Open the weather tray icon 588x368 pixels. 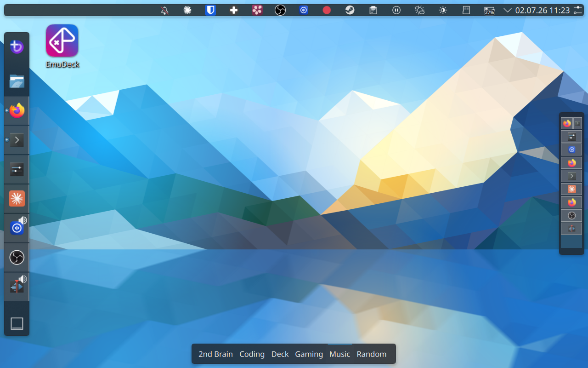(419, 10)
